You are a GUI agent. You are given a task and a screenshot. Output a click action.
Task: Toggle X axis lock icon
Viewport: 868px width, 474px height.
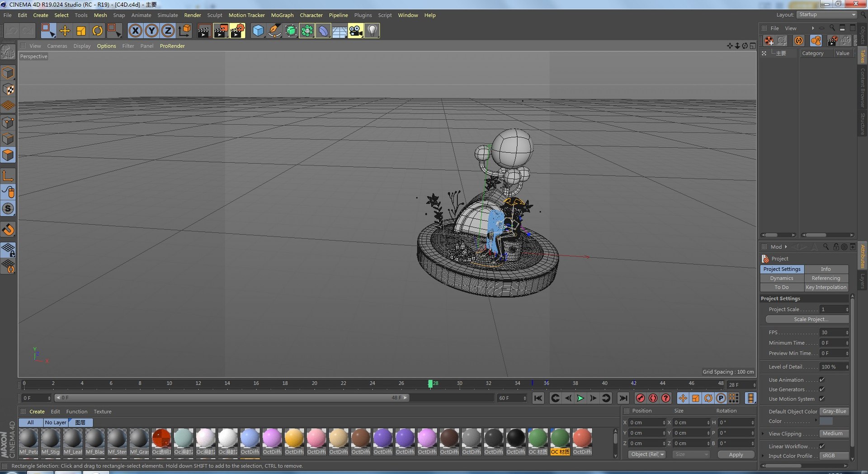135,31
